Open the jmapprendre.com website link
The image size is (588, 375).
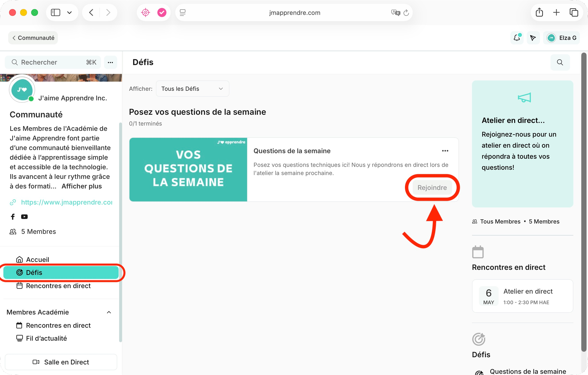point(67,202)
